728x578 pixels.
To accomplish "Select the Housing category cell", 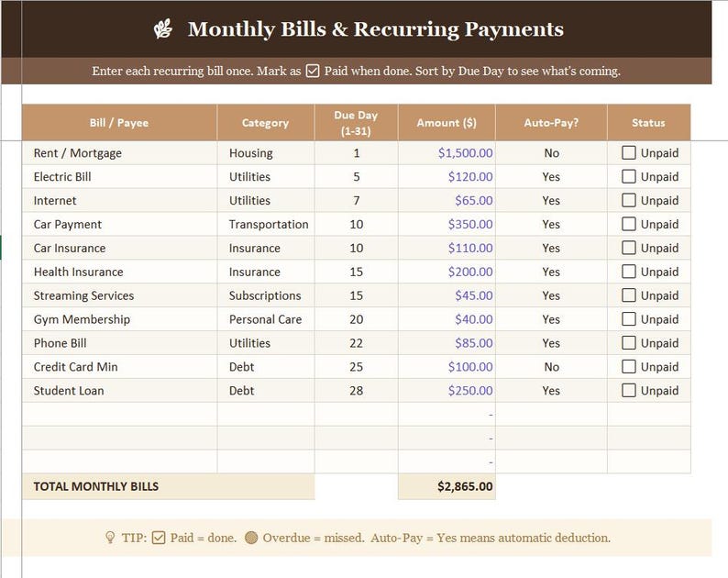I will tap(266, 153).
